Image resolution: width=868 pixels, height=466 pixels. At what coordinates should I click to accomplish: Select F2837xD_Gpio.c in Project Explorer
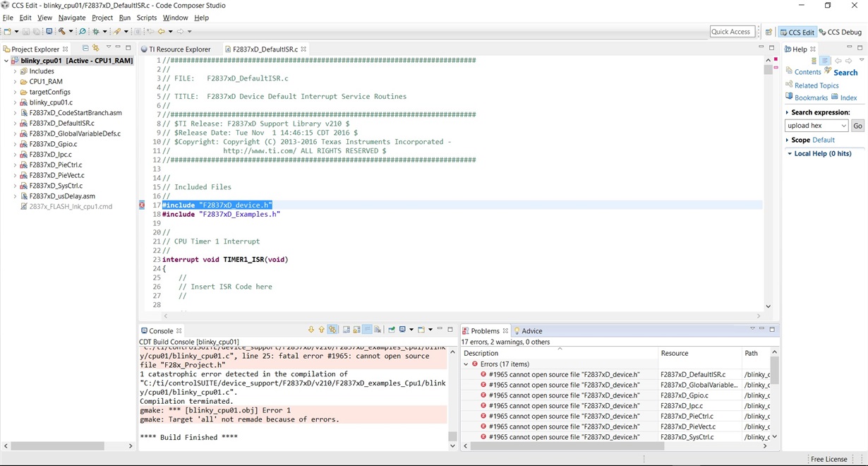click(x=54, y=144)
